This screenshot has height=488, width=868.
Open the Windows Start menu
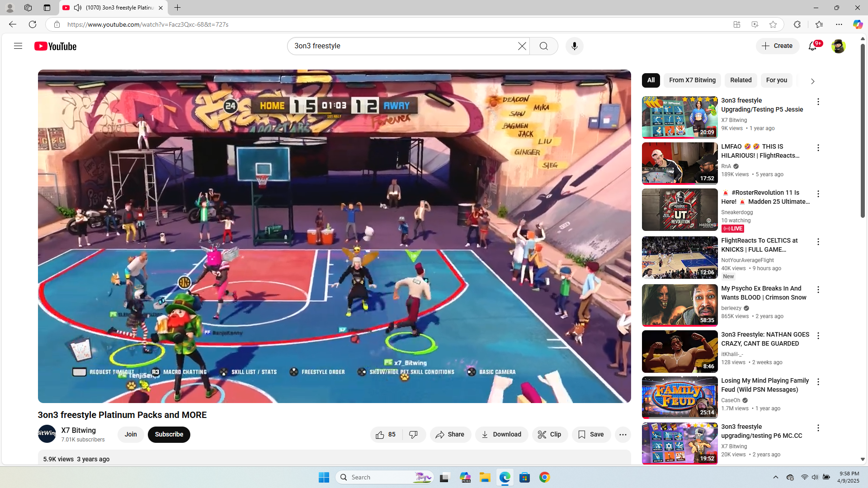pyautogui.click(x=324, y=477)
